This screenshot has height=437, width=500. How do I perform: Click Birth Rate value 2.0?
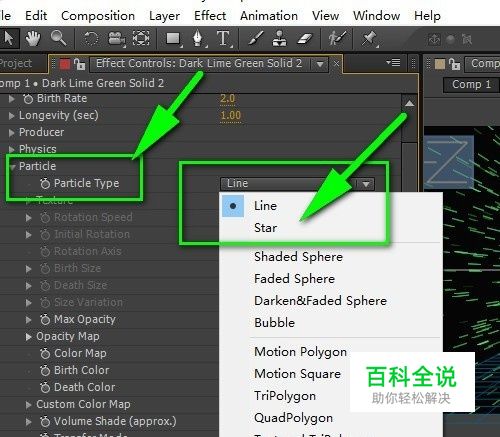(x=228, y=99)
